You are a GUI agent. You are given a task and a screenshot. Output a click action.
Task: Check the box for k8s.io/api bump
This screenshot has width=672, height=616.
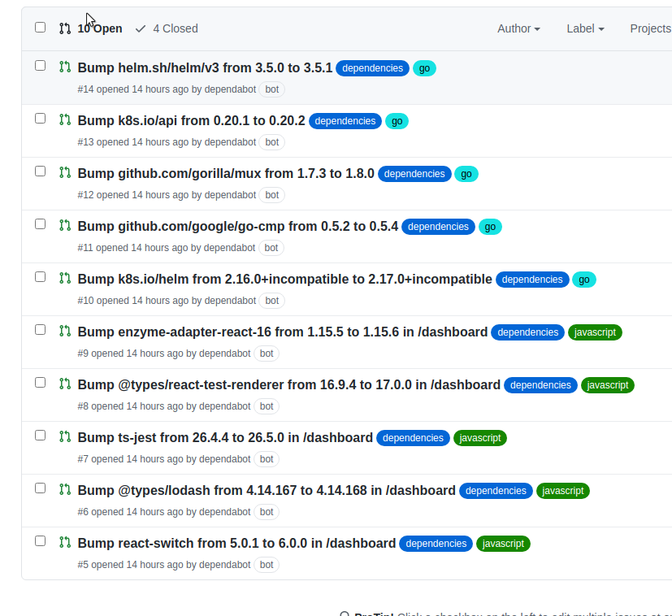click(41, 119)
